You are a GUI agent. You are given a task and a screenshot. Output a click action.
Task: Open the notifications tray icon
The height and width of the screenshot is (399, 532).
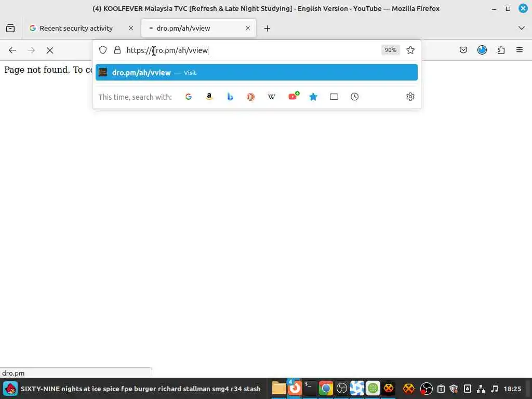pos(441,389)
